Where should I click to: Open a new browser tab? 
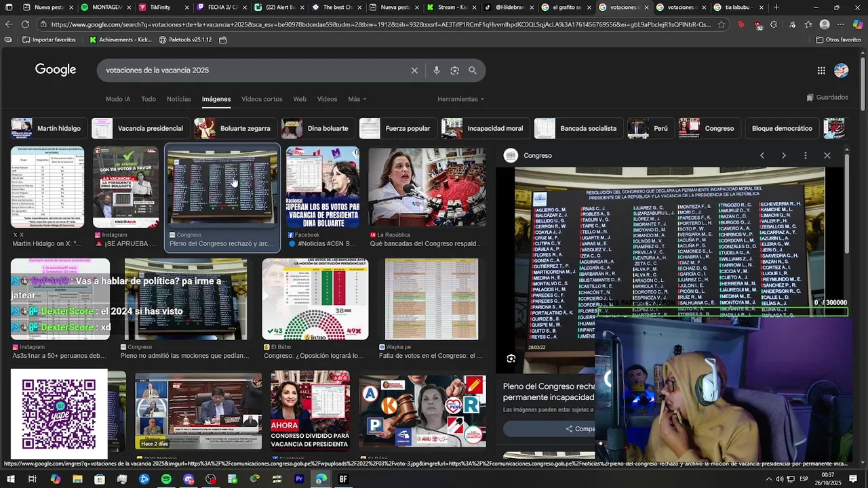pos(776,7)
